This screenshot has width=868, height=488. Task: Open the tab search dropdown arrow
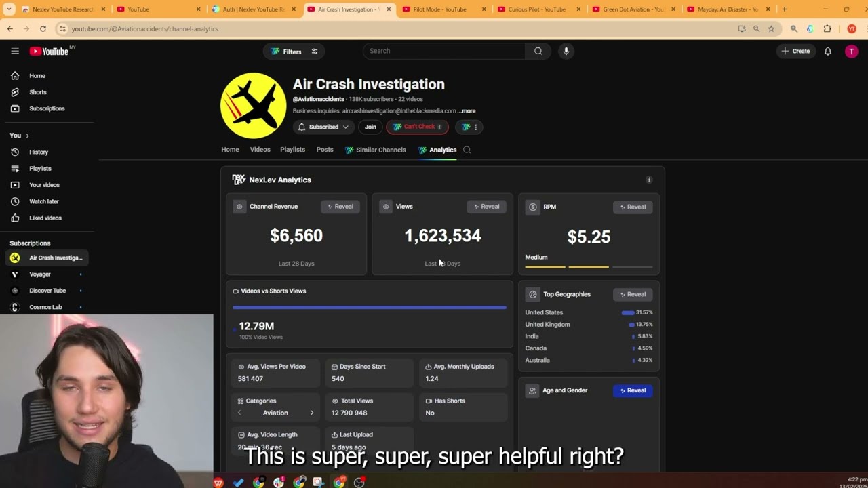point(9,9)
